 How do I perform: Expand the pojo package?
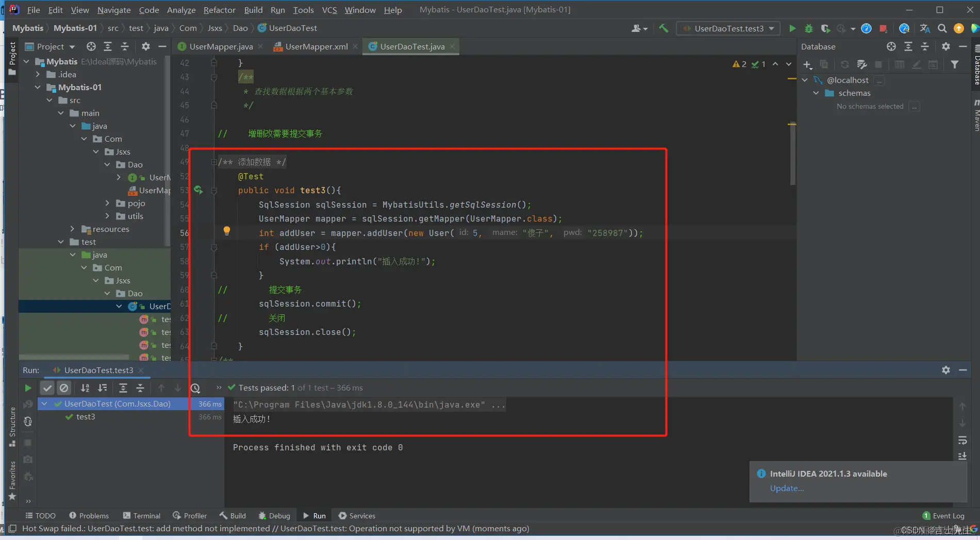click(x=107, y=203)
